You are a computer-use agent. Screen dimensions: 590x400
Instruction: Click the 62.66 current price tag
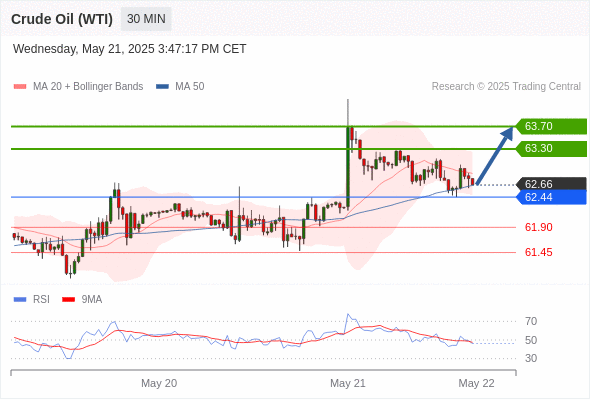coord(551,184)
